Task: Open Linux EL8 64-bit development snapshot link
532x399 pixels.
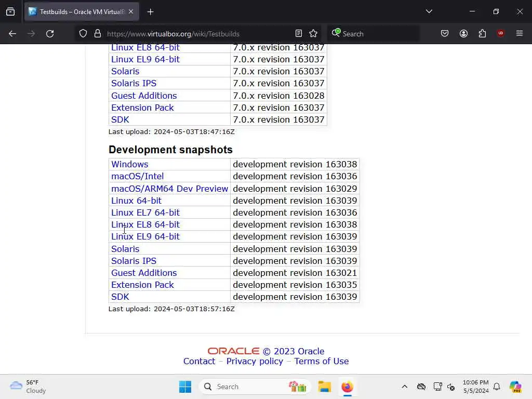Action: pyautogui.click(x=145, y=224)
